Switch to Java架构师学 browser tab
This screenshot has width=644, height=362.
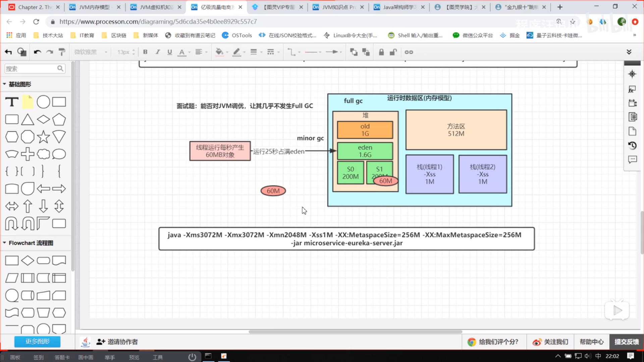[399, 7]
